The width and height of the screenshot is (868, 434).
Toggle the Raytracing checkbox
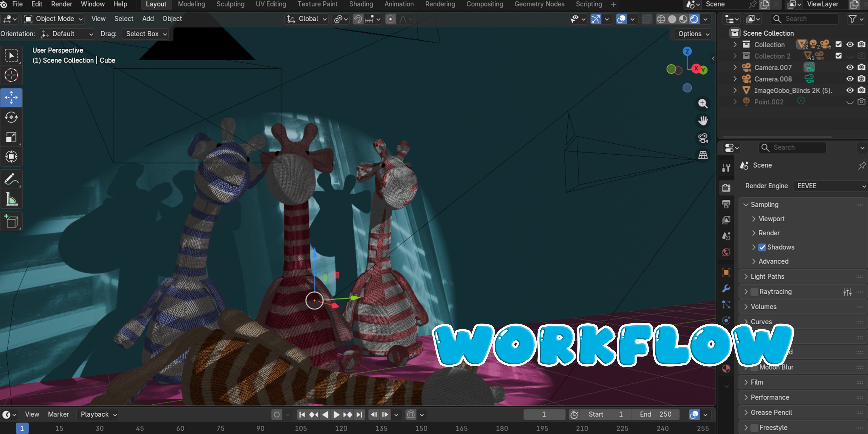pos(754,292)
